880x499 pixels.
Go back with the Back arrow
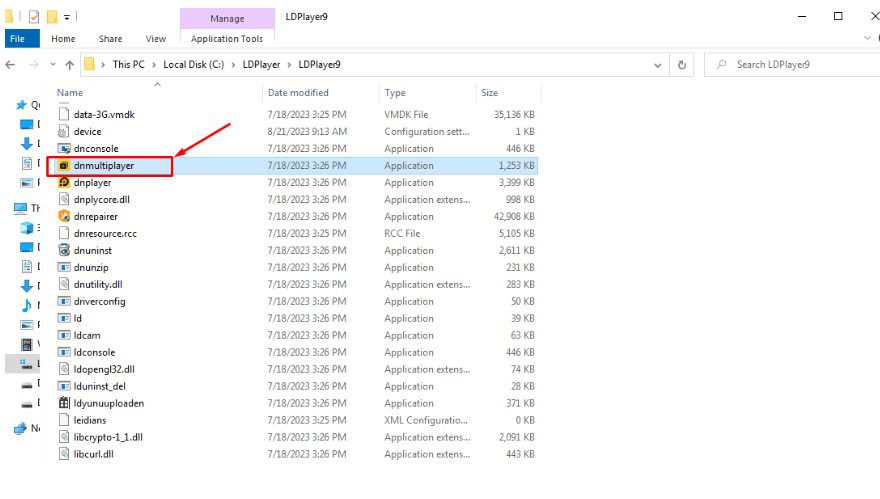[10, 65]
